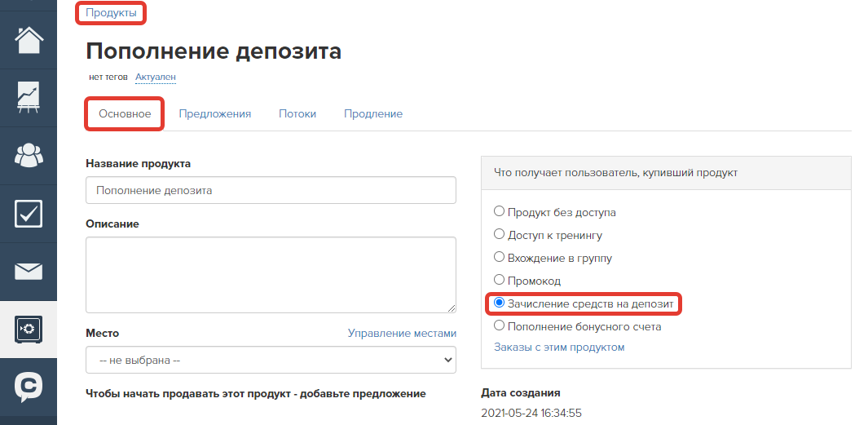The image size is (868, 425).
Task: Select 'Доступ к тренингу' radio option
Action: [x=500, y=234]
